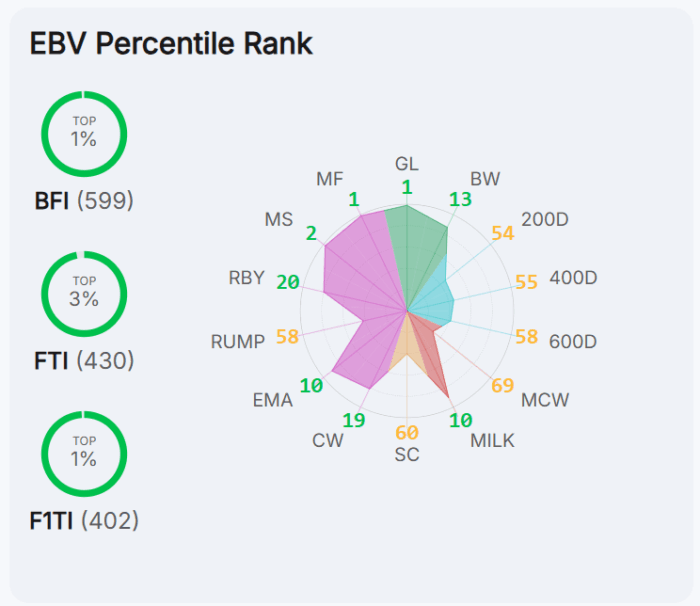The image size is (700, 606).
Task: Click the F1TI Top 1% progress ring
Action: (84, 453)
